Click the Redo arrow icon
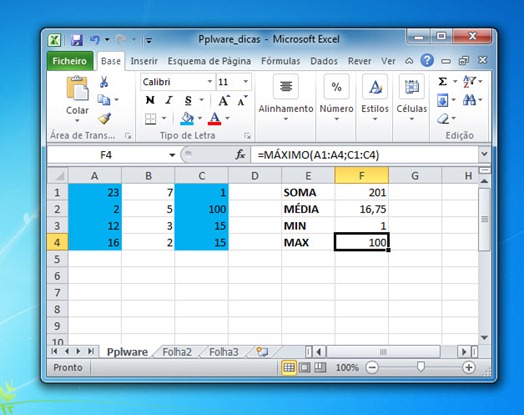524x415 pixels. point(121,40)
